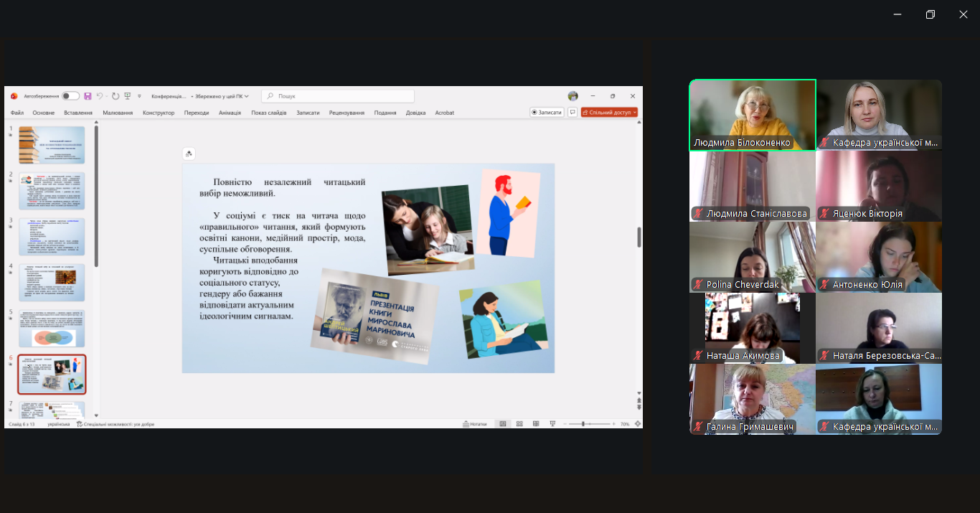Open the comments pane icon near Share
The image size is (980, 513).
[572, 112]
